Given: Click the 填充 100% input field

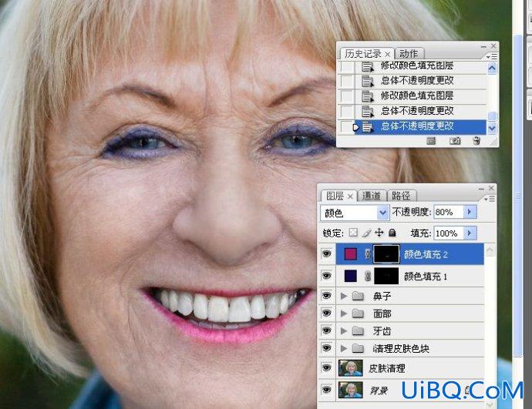Looking at the screenshot, I should pos(448,233).
